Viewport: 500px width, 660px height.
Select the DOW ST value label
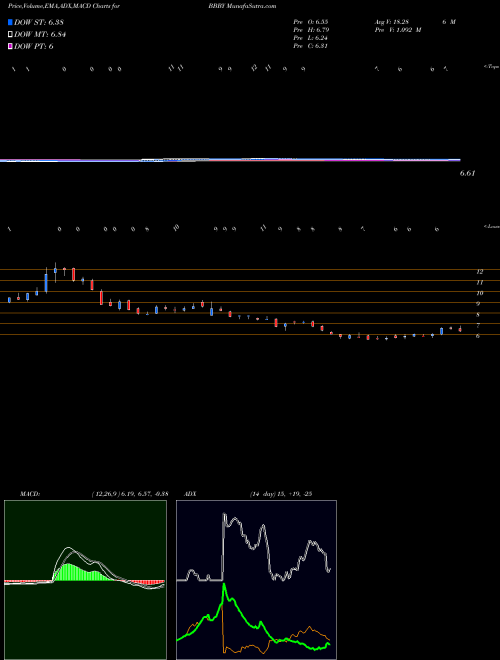pos(39,22)
